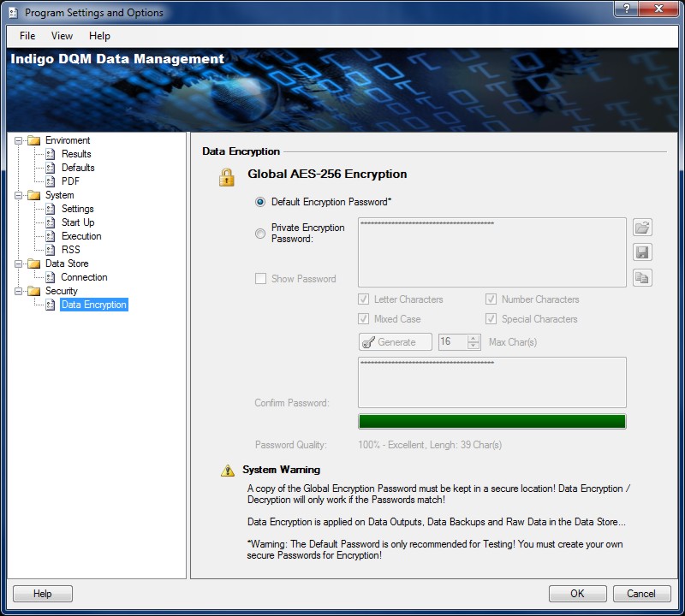
Task: Click the Security tree label
Action: [x=61, y=291]
